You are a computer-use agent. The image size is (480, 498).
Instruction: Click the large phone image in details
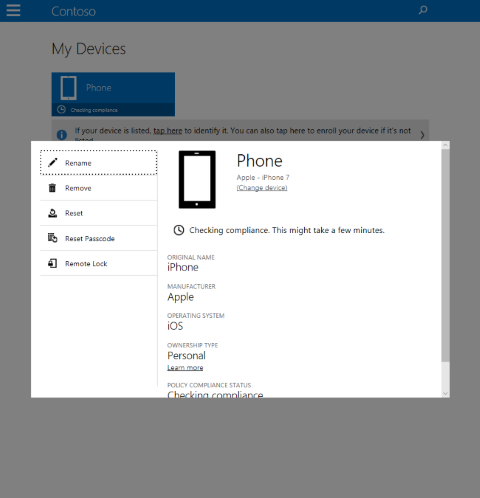[x=197, y=180]
